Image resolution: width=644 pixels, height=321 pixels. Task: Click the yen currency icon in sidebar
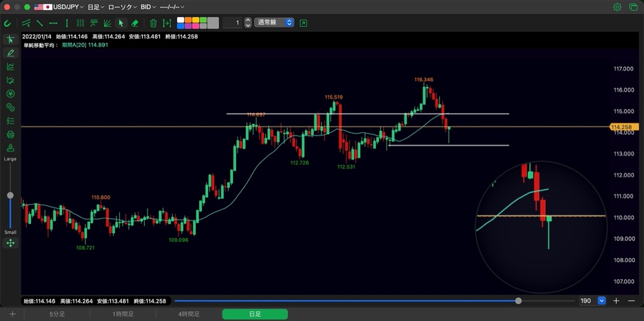coord(10,93)
